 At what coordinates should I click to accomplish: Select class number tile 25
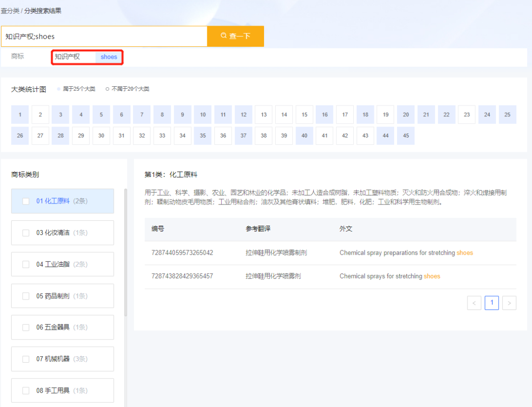tap(507, 114)
